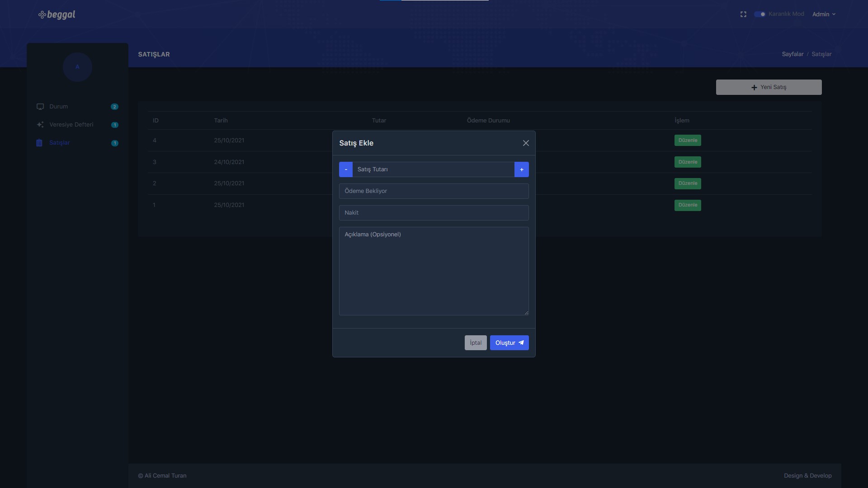This screenshot has width=868, height=488.
Task: Close the Satış Ekle dialog
Action: pyautogui.click(x=526, y=143)
